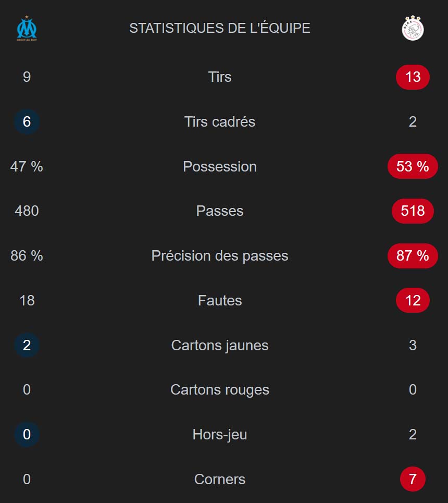
Task: Select the Fautes stat label
Action: [x=220, y=301]
